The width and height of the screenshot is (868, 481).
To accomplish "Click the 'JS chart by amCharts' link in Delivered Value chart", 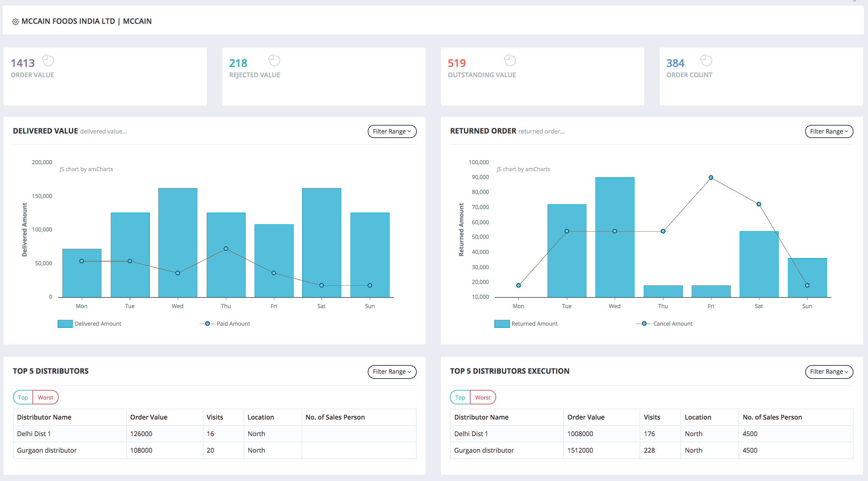I will [86, 169].
